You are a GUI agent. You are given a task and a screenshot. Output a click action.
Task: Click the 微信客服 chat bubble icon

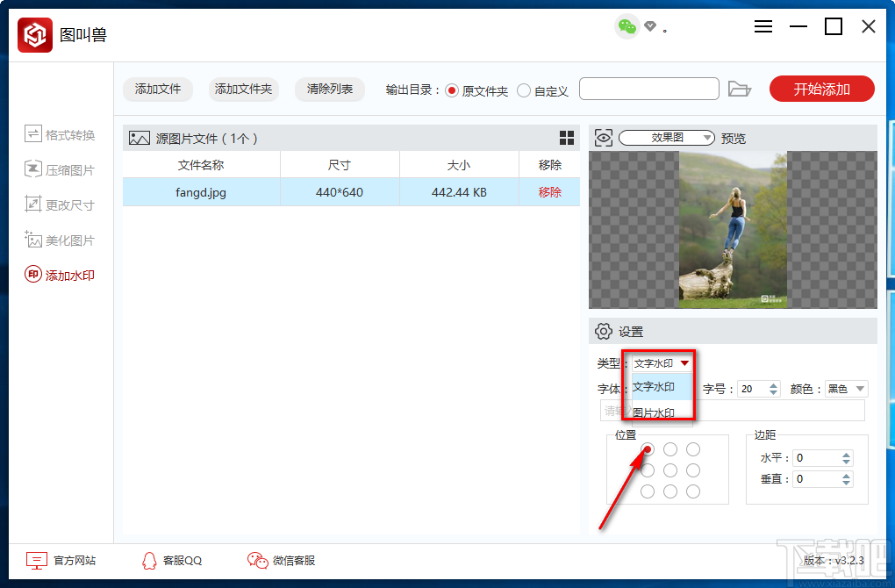[x=257, y=561]
